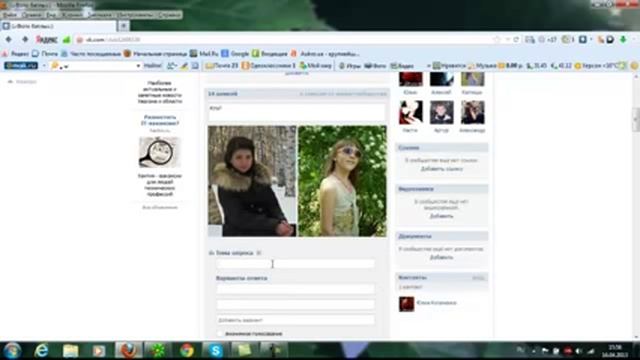Open member Александр avatar thumbnail
640x360 pixels.
coord(472,113)
